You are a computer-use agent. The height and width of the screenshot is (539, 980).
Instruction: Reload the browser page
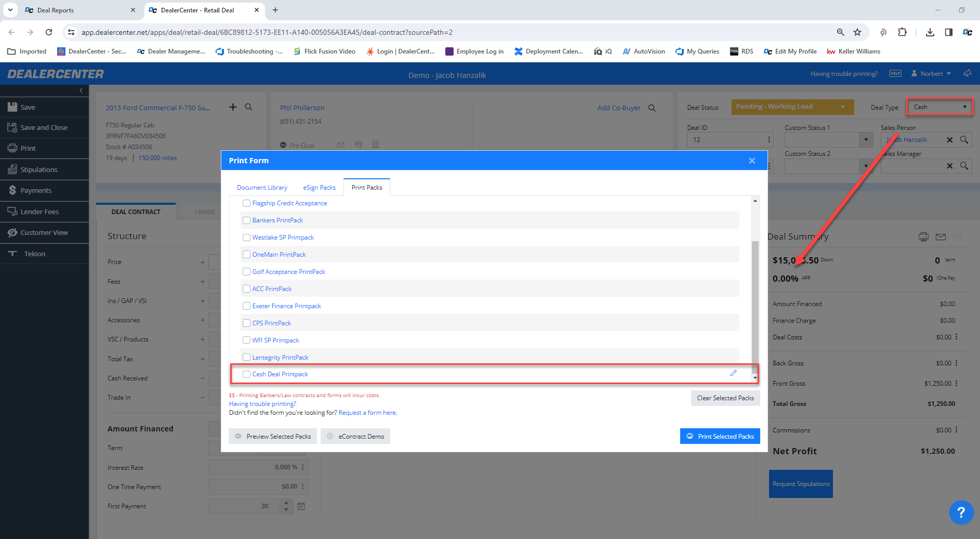click(49, 32)
